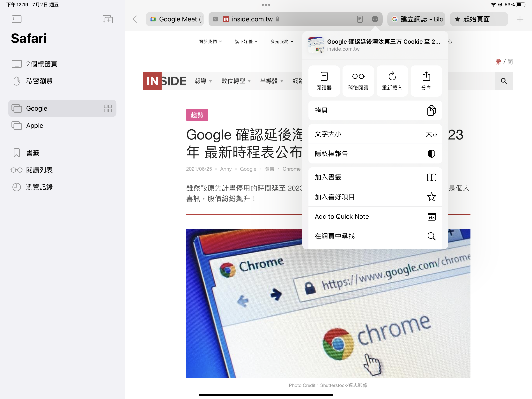Open 瀏覽記錄 history
This screenshot has width=532, height=399.
pyautogui.click(x=62, y=187)
